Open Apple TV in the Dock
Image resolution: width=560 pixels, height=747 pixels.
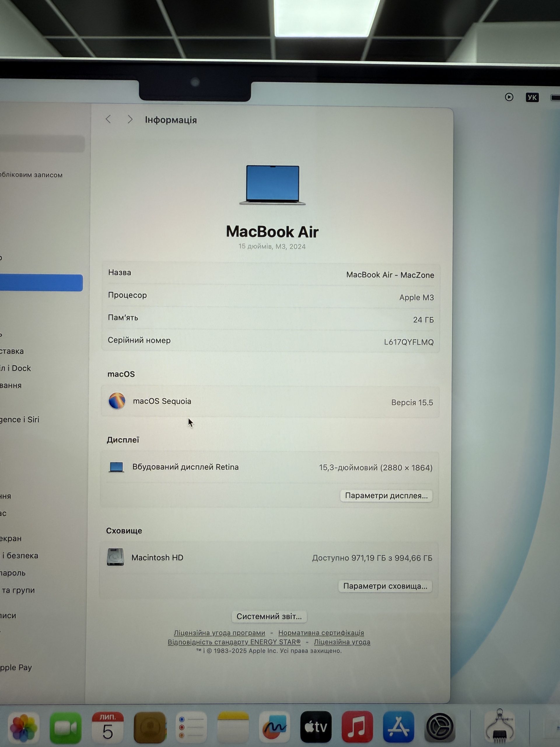(316, 727)
